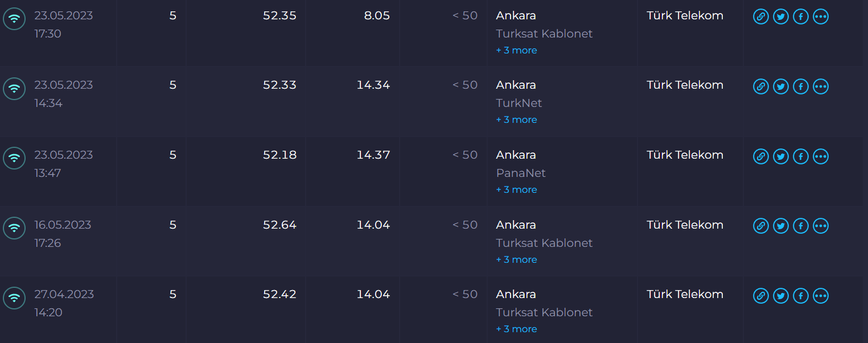
Task: Open Türk Telekom provider in 14:34 row
Action: click(x=685, y=85)
